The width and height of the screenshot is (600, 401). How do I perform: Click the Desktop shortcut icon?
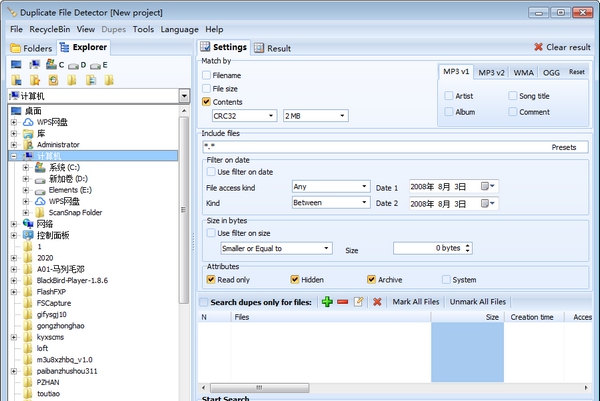(x=16, y=65)
